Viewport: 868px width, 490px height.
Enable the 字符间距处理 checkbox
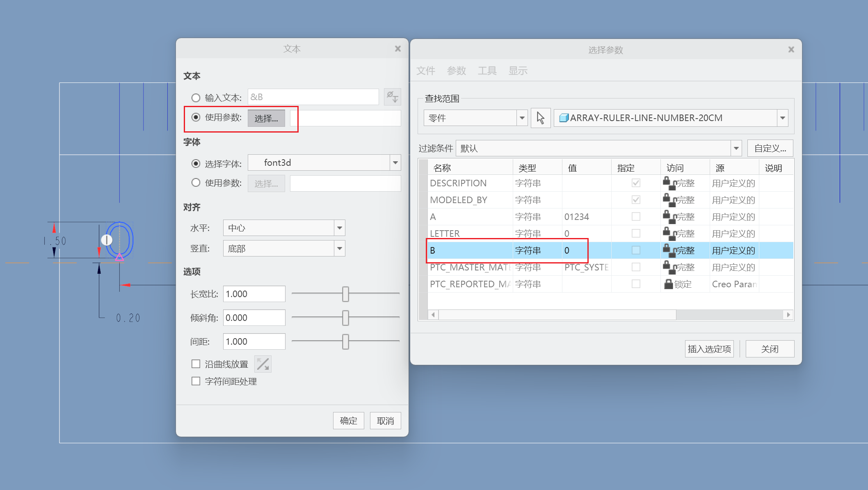click(196, 381)
